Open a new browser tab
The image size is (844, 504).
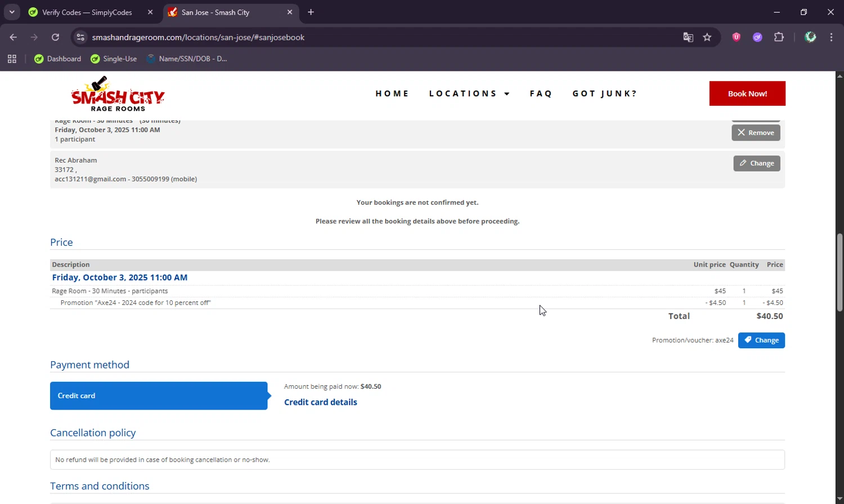click(x=311, y=12)
